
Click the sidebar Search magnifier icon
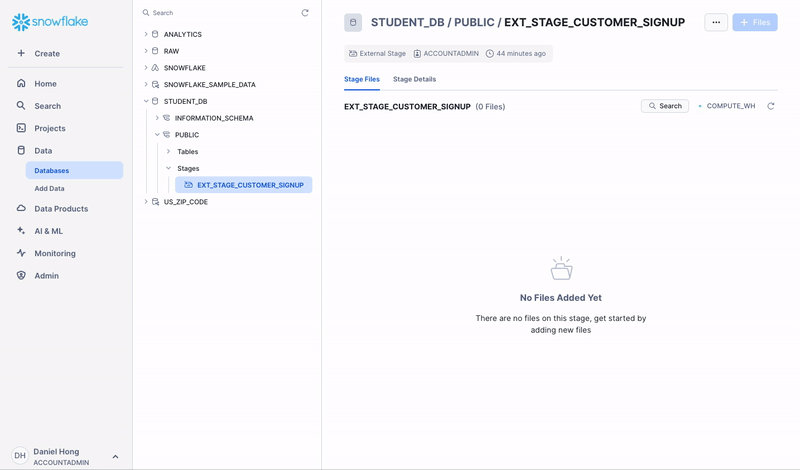tap(21, 106)
